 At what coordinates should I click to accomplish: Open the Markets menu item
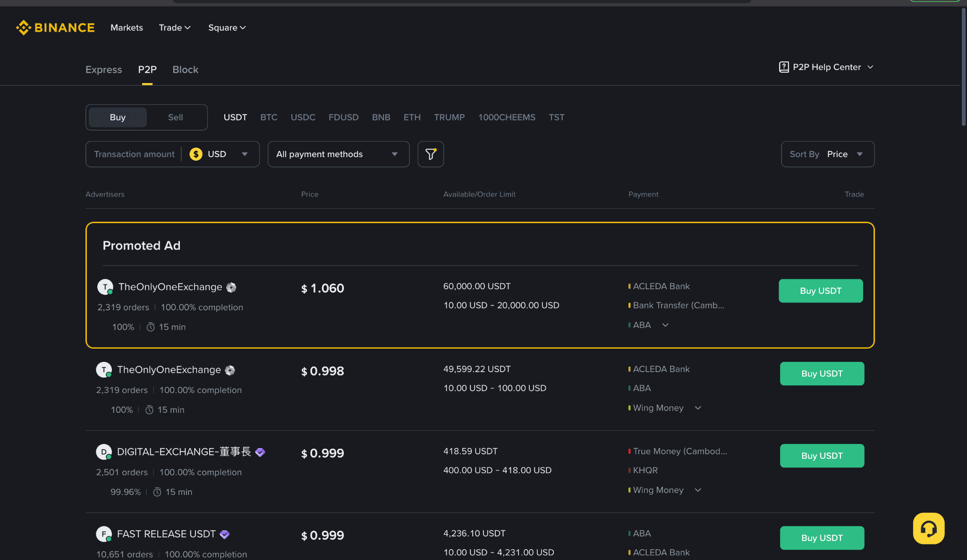coord(127,28)
